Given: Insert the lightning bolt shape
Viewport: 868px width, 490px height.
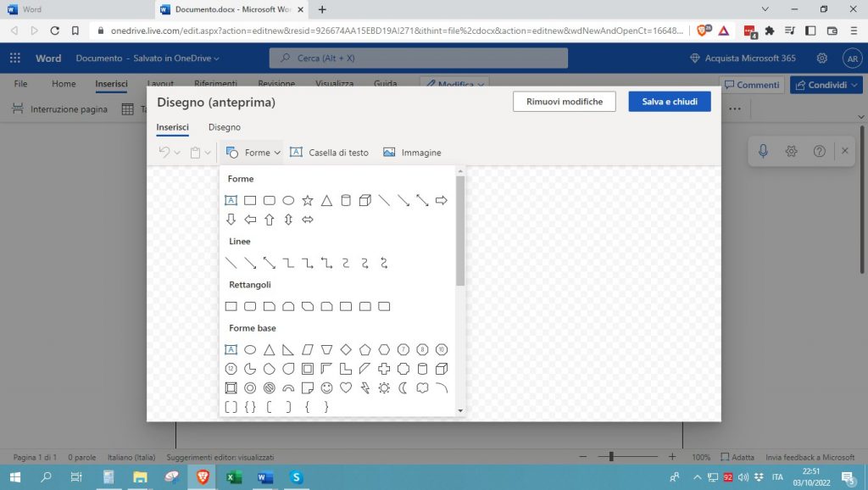Looking at the screenshot, I should click(x=364, y=388).
